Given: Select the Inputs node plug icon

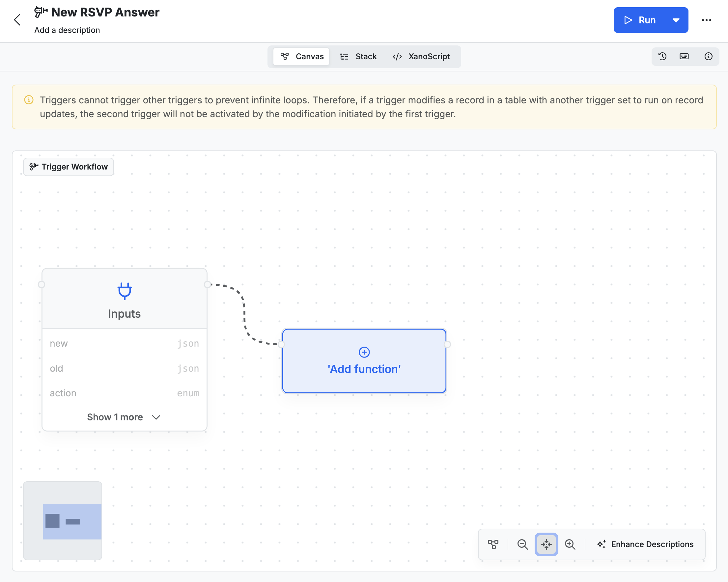Looking at the screenshot, I should tap(124, 291).
